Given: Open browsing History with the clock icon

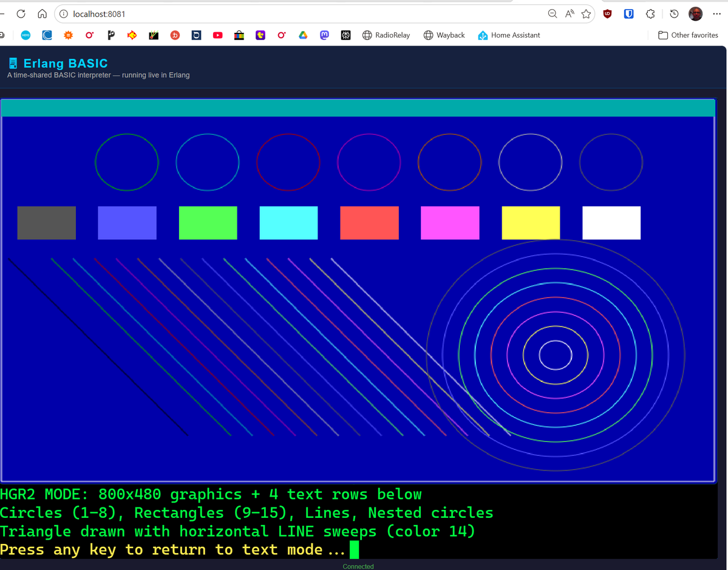Looking at the screenshot, I should point(673,13).
